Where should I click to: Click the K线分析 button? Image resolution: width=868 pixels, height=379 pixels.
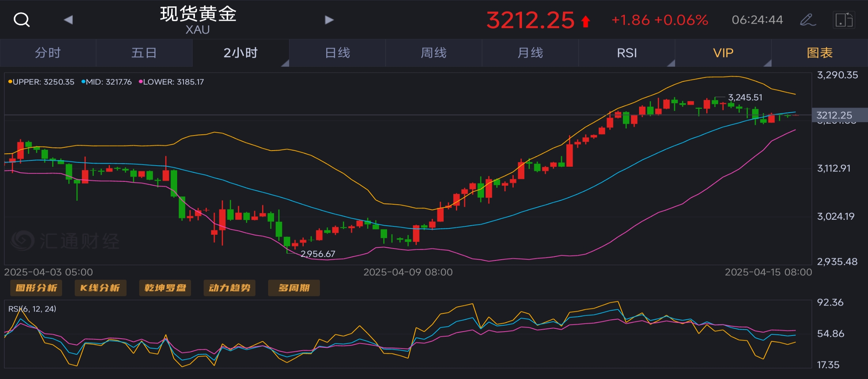coord(100,288)
